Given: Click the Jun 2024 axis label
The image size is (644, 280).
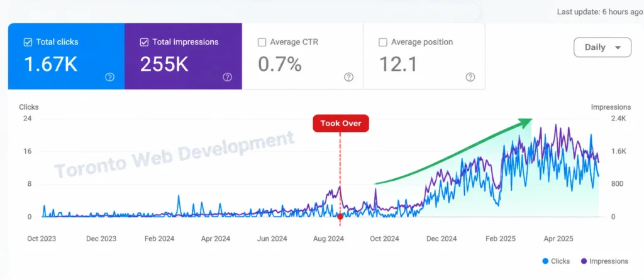Looking at the screenshot, I should tap(272, 239).
